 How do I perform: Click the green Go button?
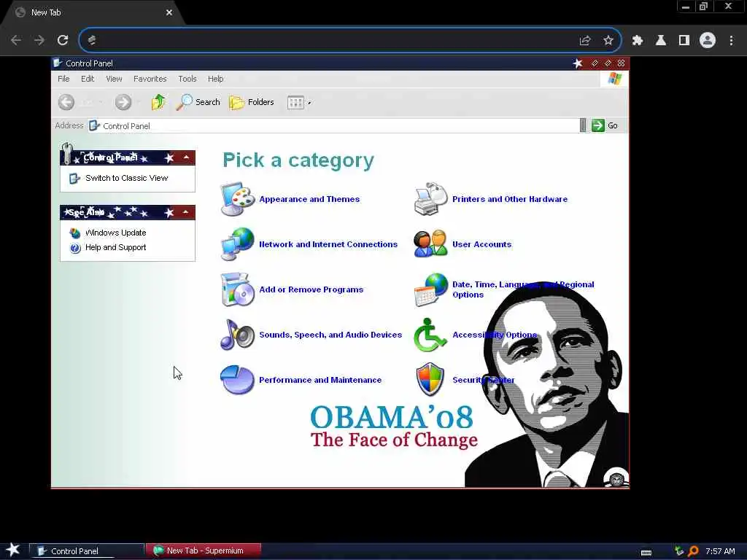click(605, 125)
